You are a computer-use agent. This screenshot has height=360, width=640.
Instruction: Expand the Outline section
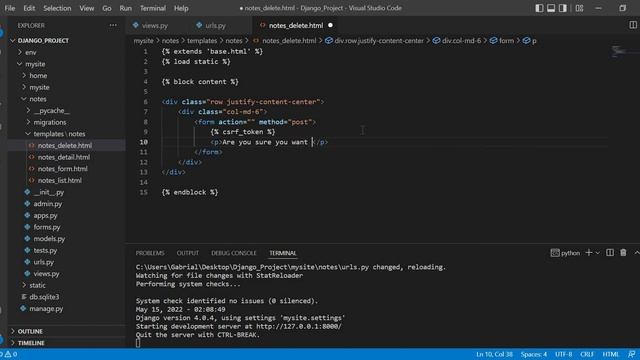pos(67,331)
